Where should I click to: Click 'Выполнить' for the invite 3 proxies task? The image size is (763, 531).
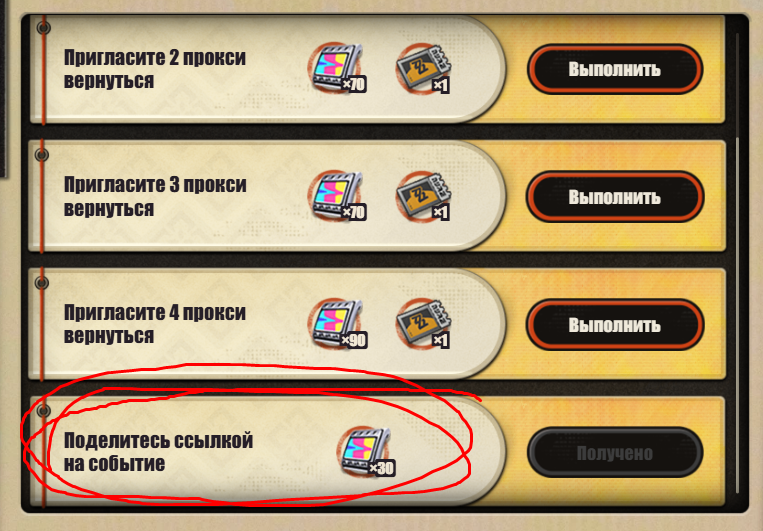click(x=615, y=197)
